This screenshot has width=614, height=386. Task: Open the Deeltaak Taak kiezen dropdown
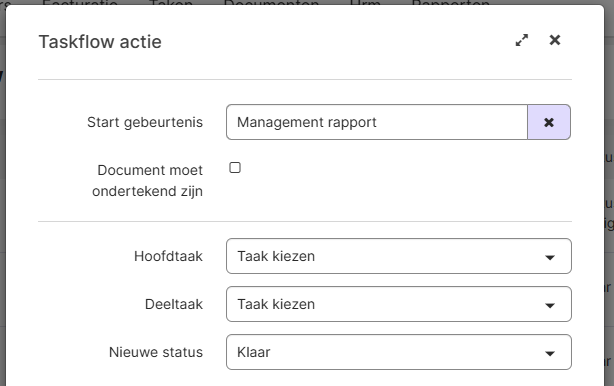click(399, 304)
